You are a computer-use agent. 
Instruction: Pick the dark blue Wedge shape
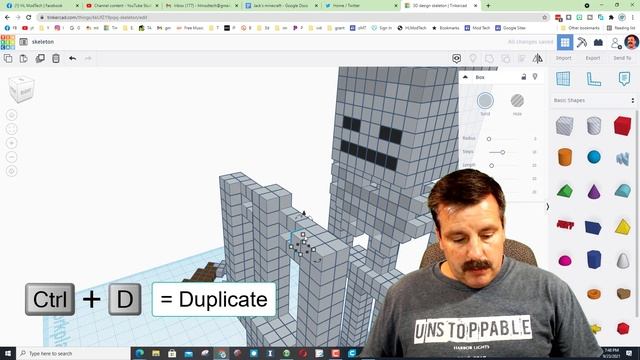click(x=593, y=227)
